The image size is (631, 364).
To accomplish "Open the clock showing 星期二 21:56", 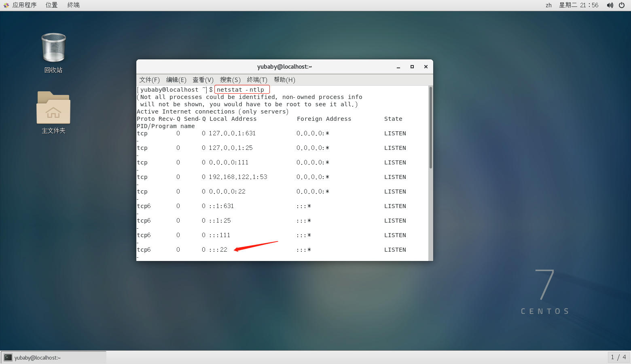I will pos(578,5).
